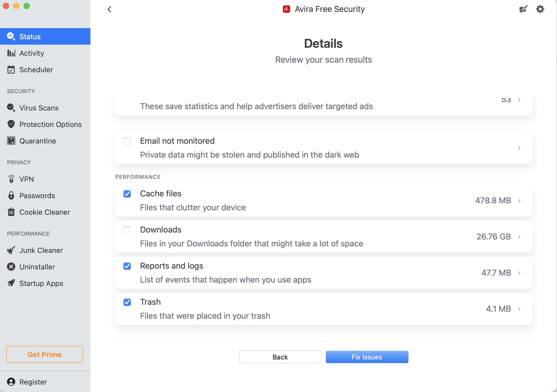The width and height of the screenshot is (557, 392).
Task: Enable the Downloads checkbox
Action: click(127, 230)
